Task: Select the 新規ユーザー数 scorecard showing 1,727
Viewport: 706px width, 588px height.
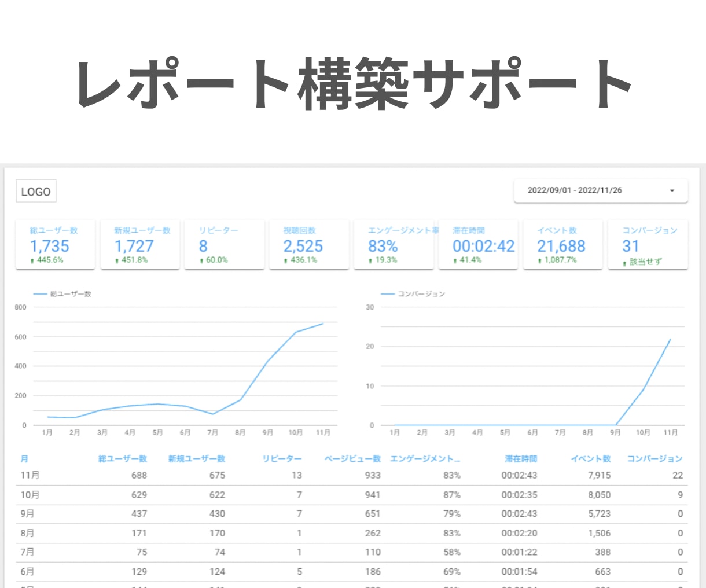Action: click(x=140, y=244)
